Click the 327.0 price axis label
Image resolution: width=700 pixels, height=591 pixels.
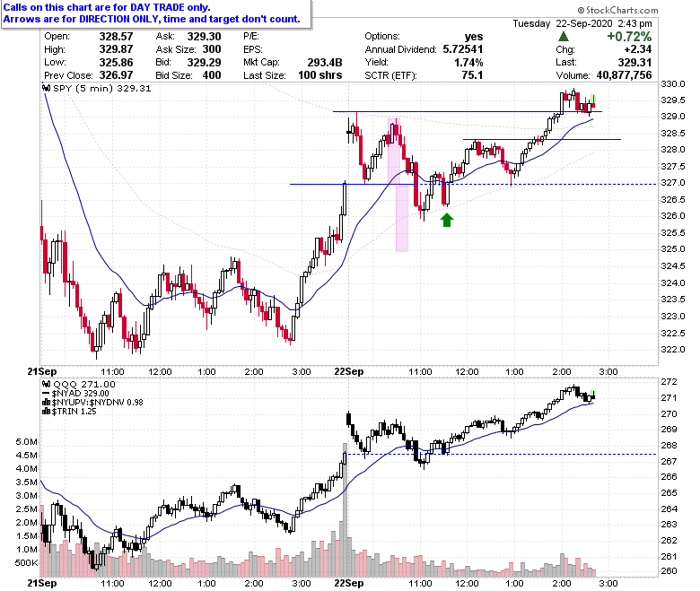point(673,183)
